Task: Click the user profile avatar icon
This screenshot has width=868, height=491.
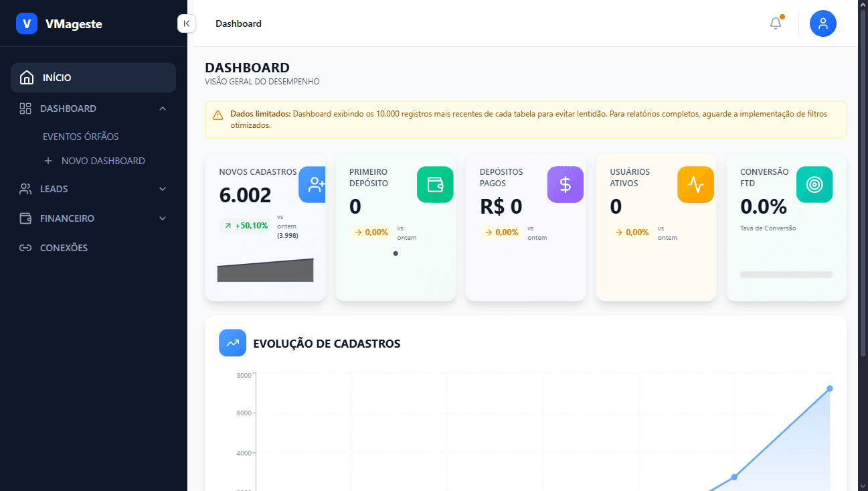Action: tap(822, 23)
